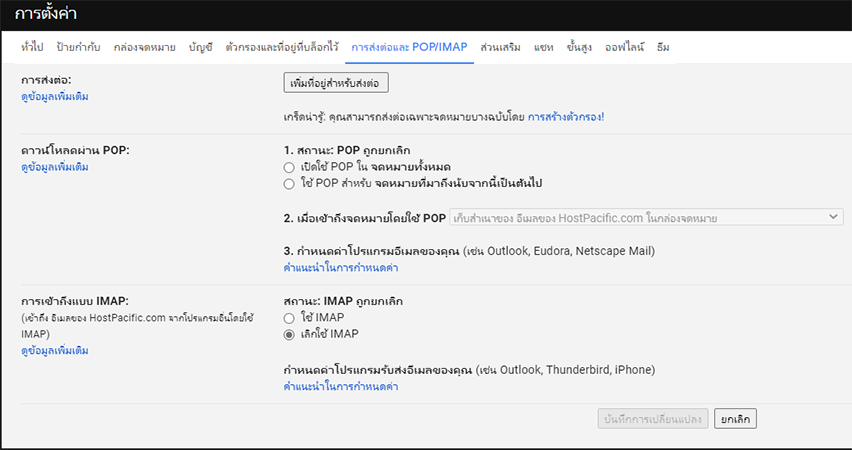Open POP คำแนะนำในการกำหนดค่า link

click(x=341, y=268)
